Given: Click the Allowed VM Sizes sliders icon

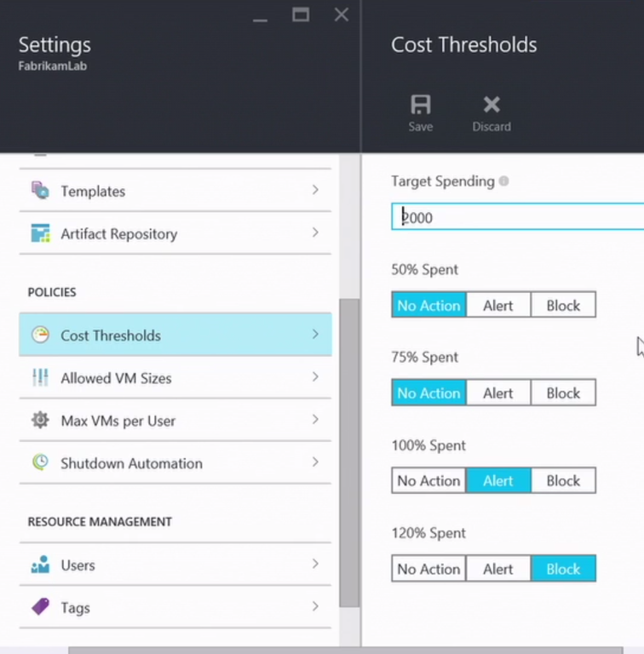Looking at the screenshot, I should click(40, 377).
